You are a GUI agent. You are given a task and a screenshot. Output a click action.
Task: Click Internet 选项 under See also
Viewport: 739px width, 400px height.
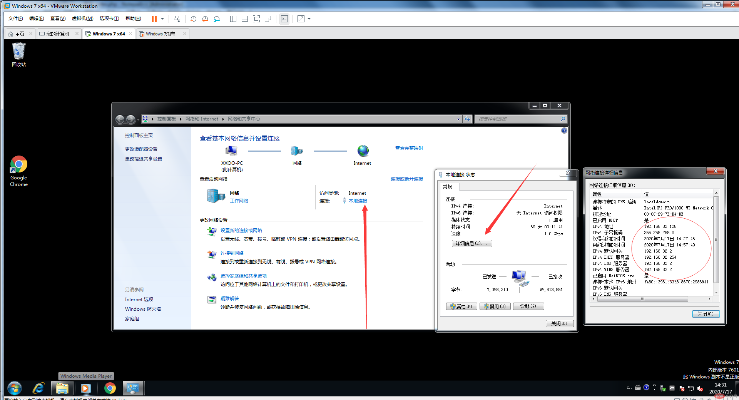[139, 299]
